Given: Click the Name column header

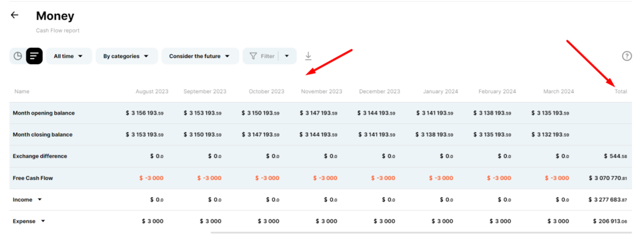Looking at the screenshot, I should [22, 91].
